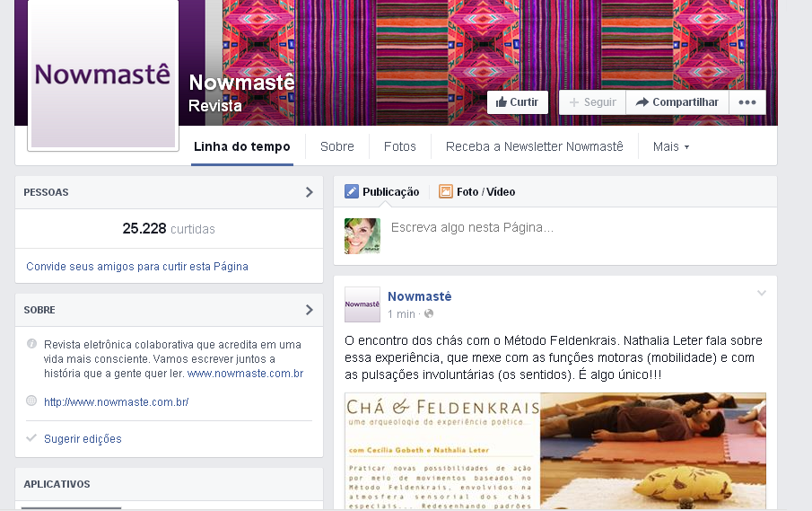Screen dimensions: 812x511
Task: Open www.nowmaste.com.br link in the description
Action: click(x=246, y=373)
